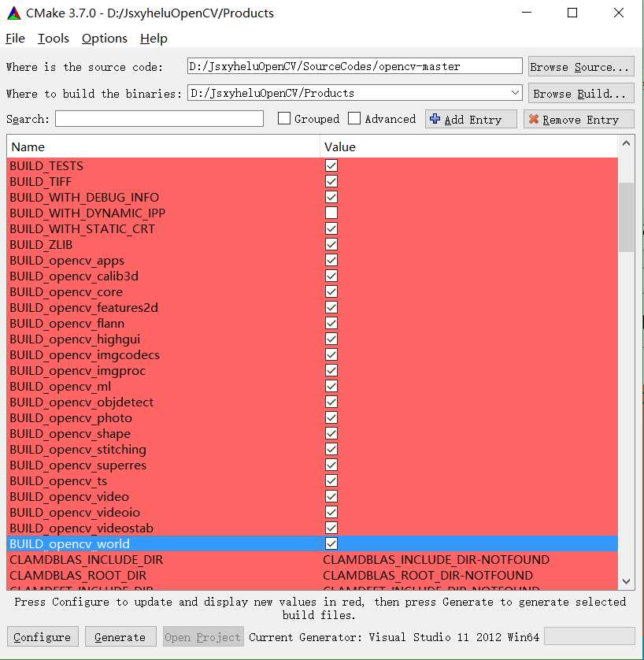Toggle the BUILD_opencv_photo checkbox
The width and height of the screenshot is (644, 660).
(331, 417)
